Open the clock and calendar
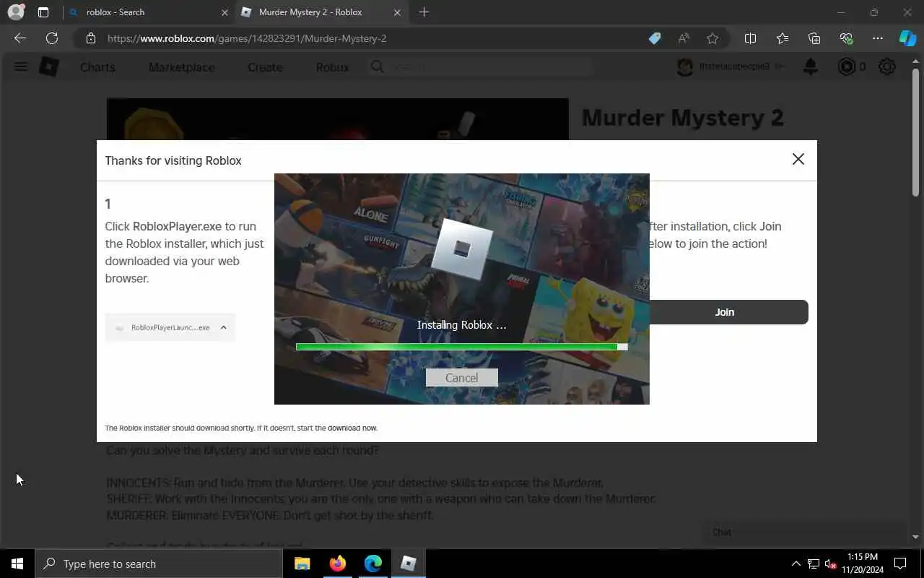The height and width of the screenshot is (578, 924). pyautogui.click(x=863, y=564)
